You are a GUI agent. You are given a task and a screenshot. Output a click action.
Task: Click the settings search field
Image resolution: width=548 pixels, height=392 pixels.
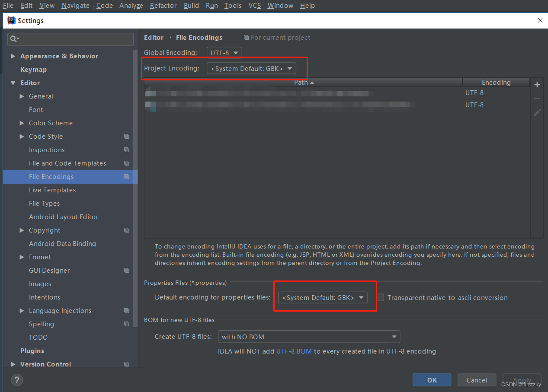pos(71,39)
